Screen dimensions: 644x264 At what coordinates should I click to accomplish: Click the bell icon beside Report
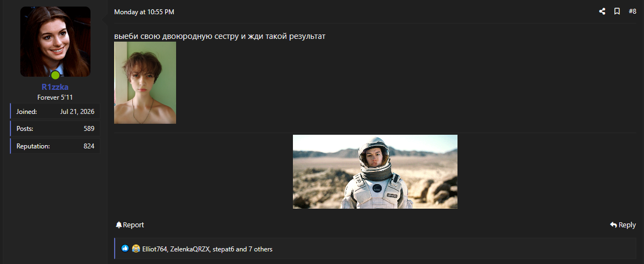118,225
